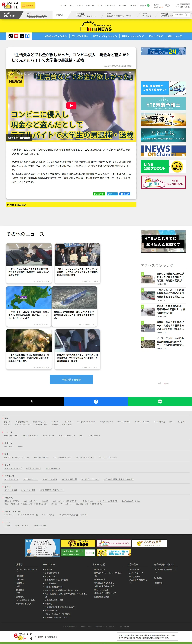Select the HTBセレクションズ tab

[133, 36]
